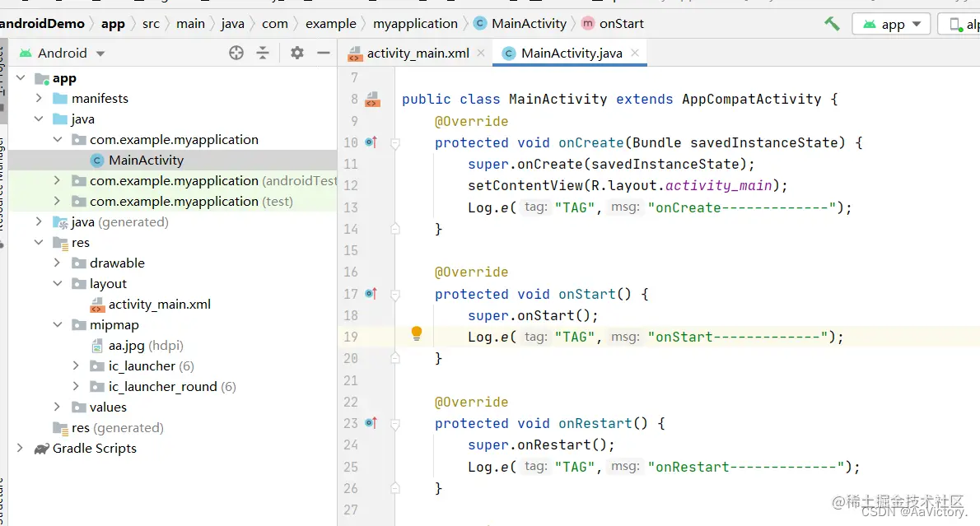
Task: Click the "onStart-------------" string literal
Action: coord(738,337)
